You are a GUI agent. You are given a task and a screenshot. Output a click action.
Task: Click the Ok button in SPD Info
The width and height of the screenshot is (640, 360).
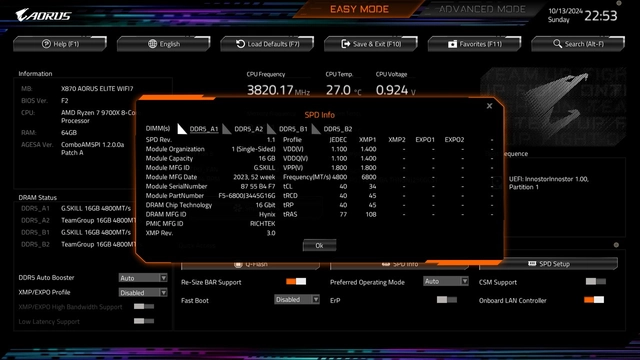[319, 245]
